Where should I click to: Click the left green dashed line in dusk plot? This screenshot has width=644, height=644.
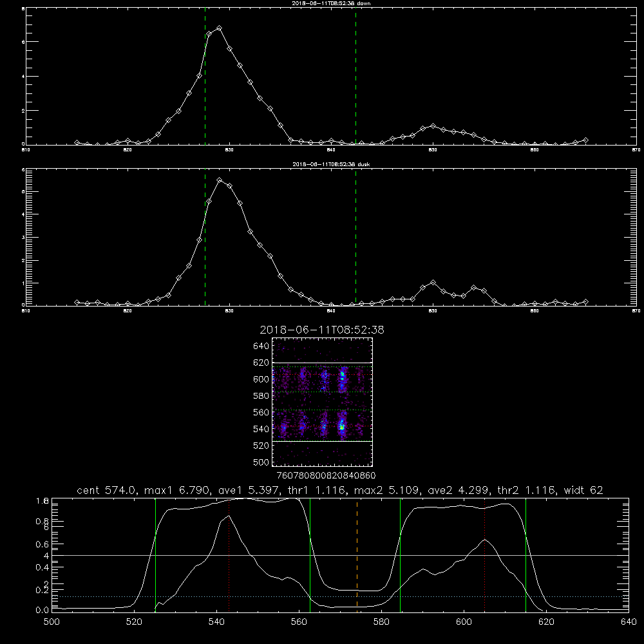point(205,238)
